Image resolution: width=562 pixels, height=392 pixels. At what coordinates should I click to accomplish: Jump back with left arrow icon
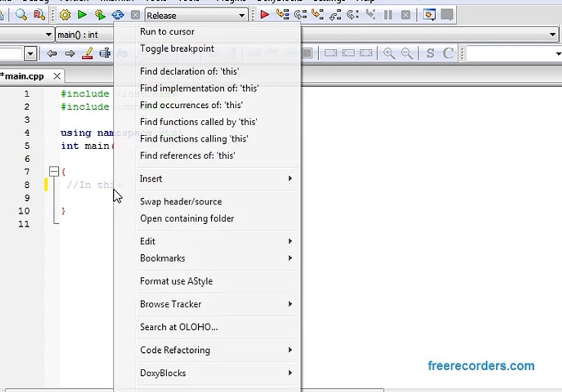[52, 53]
